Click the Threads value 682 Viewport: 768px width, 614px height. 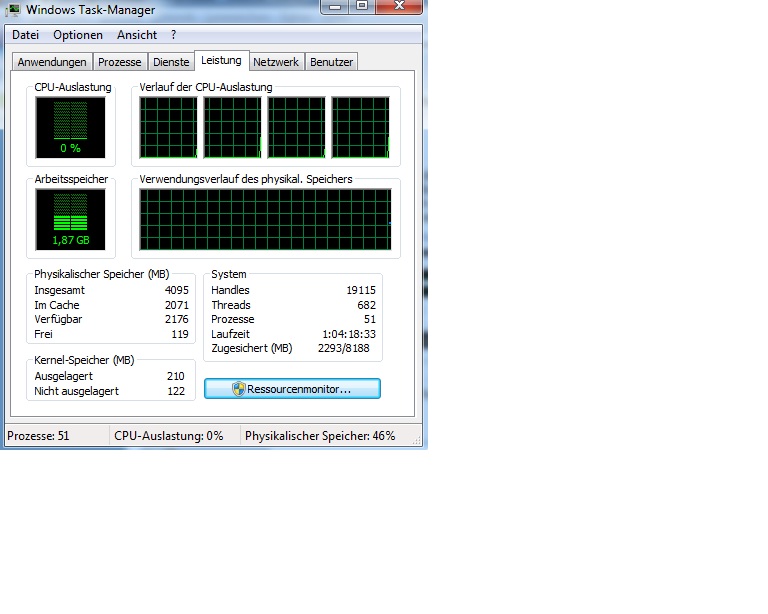coord(366,305)
